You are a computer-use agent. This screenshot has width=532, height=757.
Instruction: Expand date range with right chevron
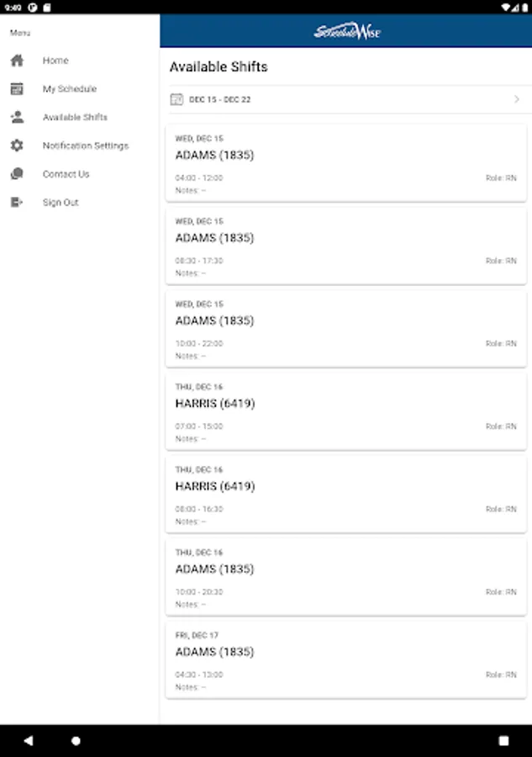click(x=516, y=99)
